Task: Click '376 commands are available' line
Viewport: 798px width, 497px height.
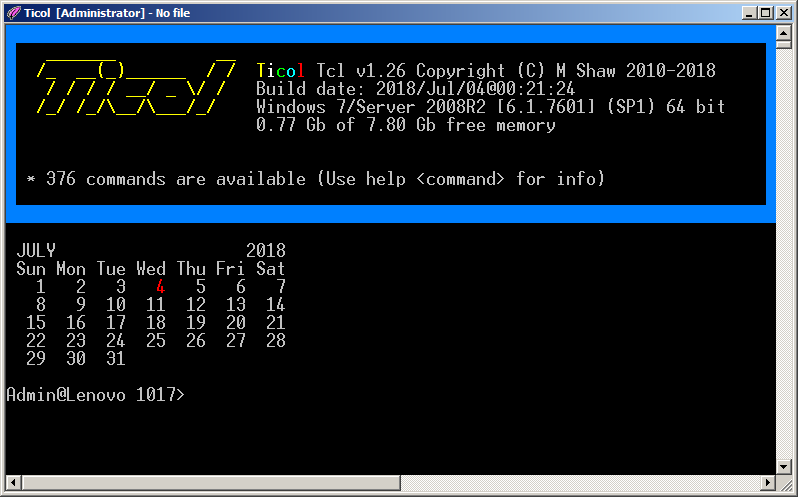Action: [316, 179]
